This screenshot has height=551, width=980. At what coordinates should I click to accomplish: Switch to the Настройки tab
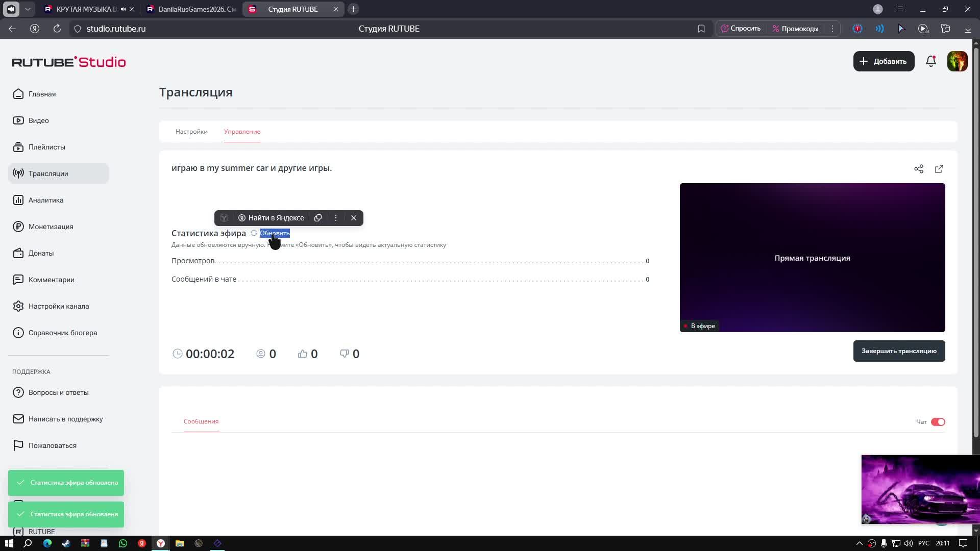pos(191,132)
